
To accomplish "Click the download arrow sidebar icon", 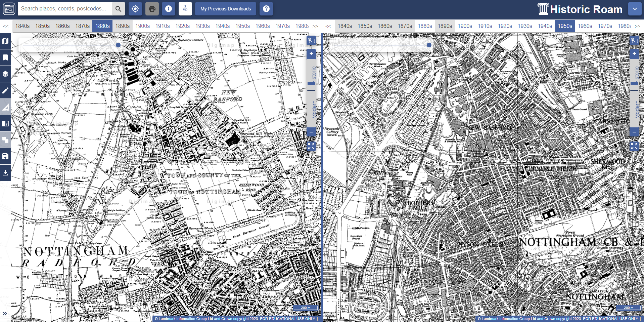I will (x=5, y=173).
